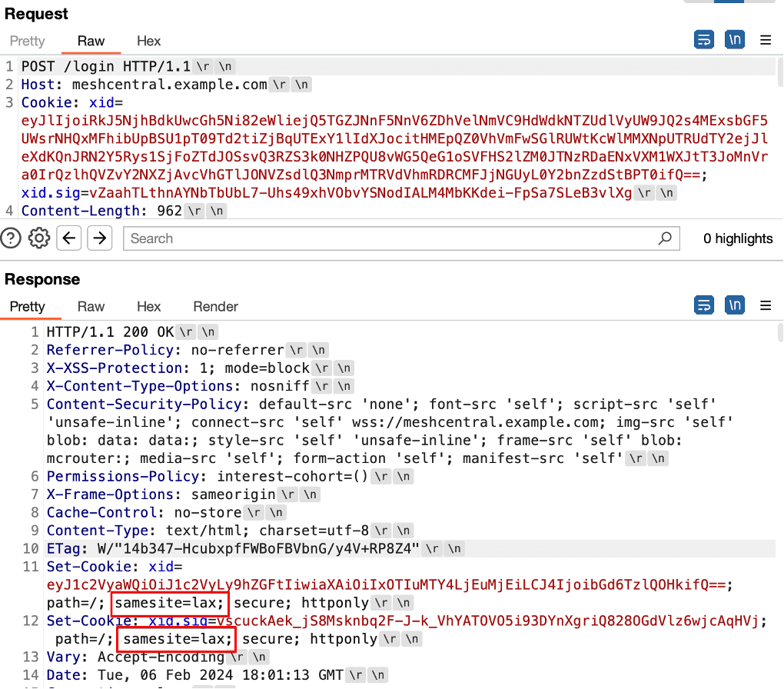This screenshot has width=784, height=689.
Task: Click the 'HTTP/1.1 200 OK' status line
Action: (x=110, y=332)
